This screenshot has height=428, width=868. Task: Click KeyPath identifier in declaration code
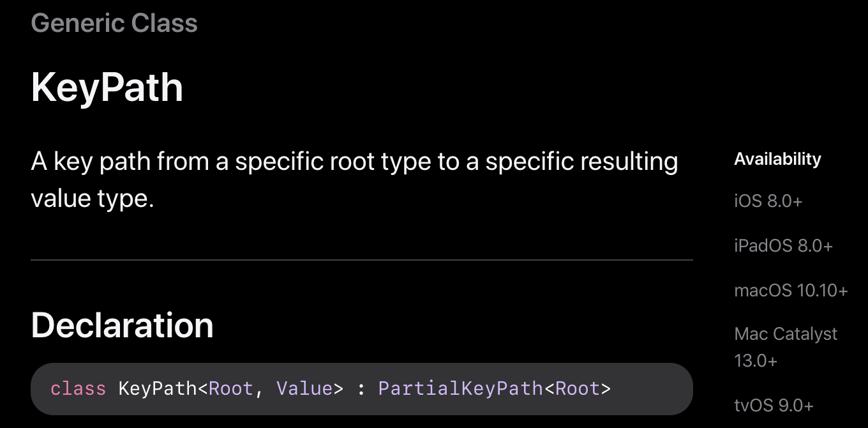(158, 388)
